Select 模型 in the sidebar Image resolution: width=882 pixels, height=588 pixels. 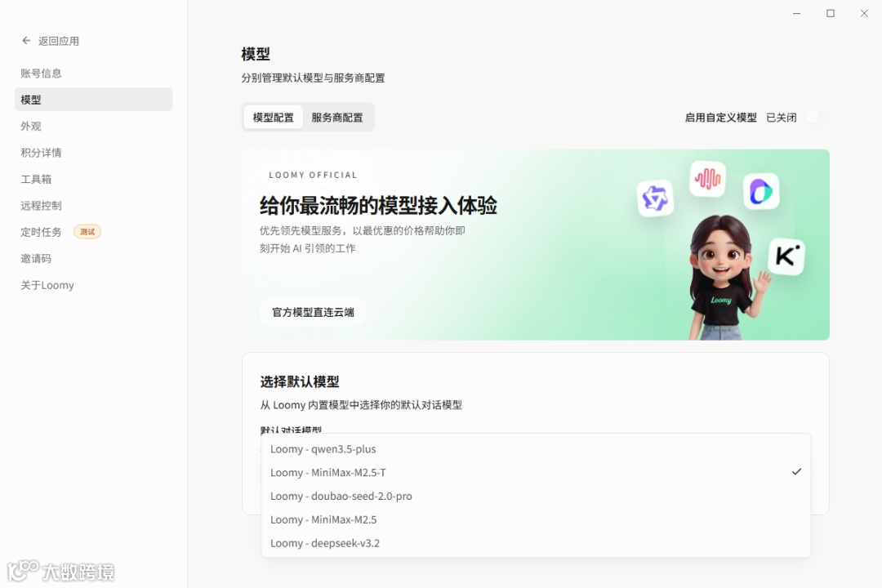coord(93,99)
